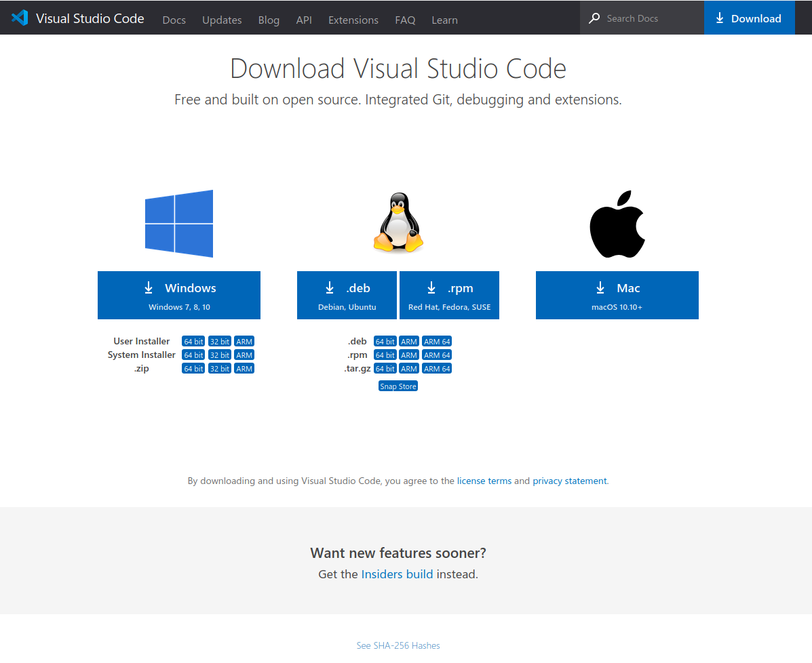Go to the Blog link in navbar
The image size is (812, 663).
269,20
